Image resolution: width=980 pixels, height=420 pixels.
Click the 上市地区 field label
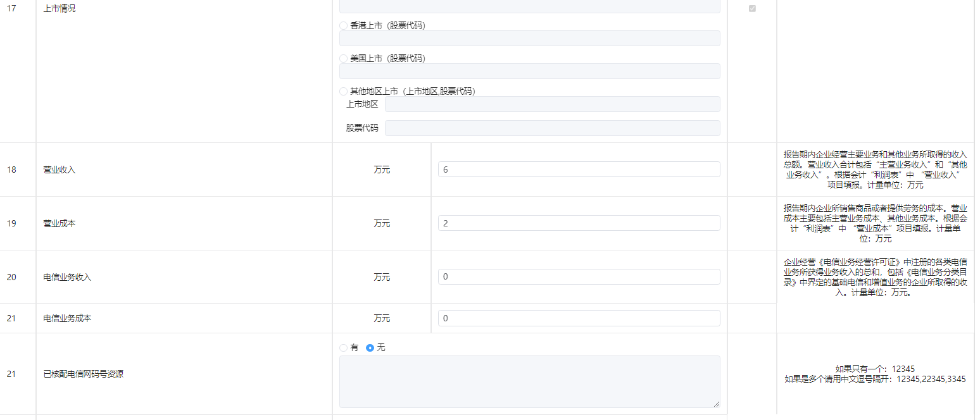[362, 104]
